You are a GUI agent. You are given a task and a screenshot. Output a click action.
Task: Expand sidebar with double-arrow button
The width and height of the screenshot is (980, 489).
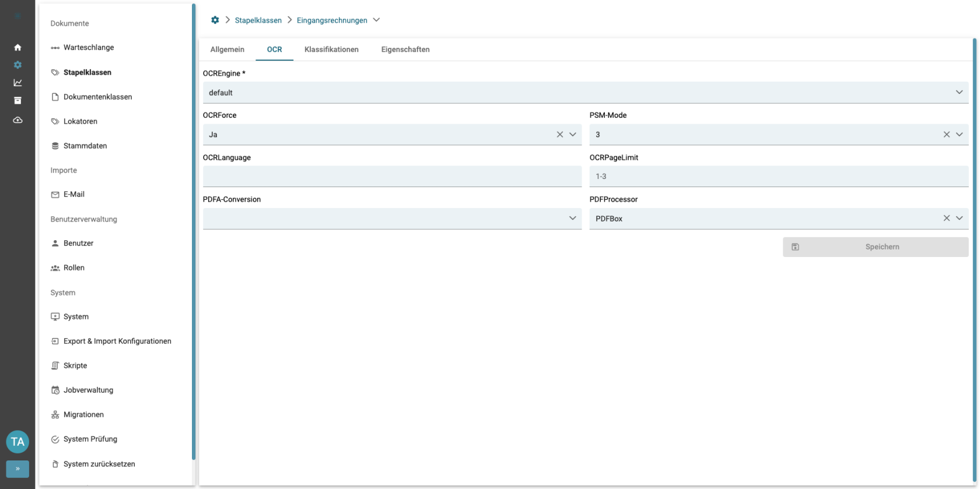pyautogui.click(x=17, y=469)
